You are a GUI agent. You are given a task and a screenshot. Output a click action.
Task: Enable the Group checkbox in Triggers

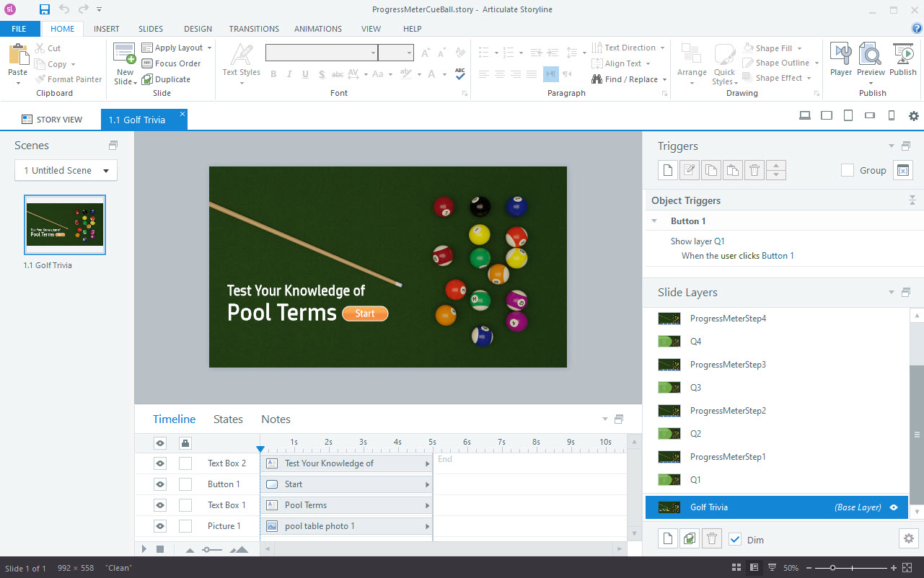pyautogui.click(x=848, y=170)
